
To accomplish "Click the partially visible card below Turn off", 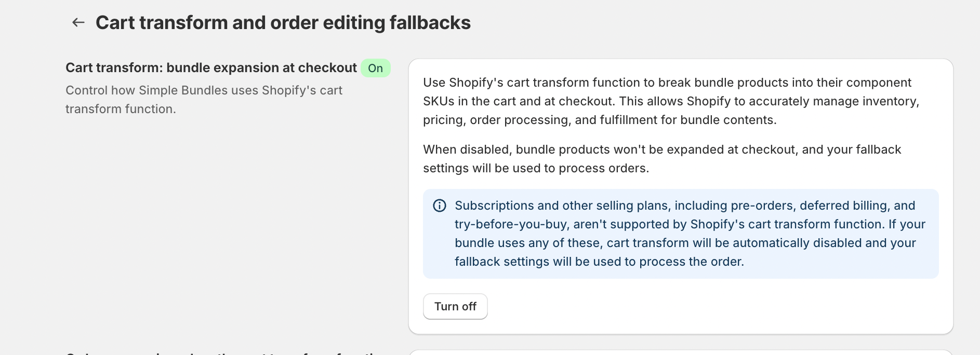I will coord(681,352).
